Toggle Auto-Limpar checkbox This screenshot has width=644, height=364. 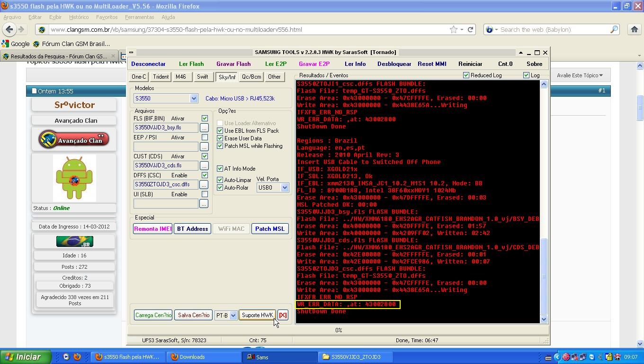(220, 180)
